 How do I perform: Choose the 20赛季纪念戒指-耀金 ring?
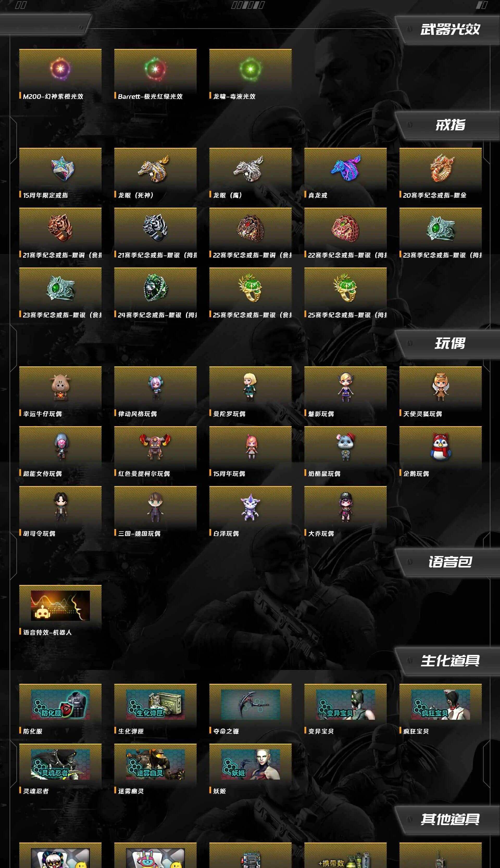click(441, 168)
